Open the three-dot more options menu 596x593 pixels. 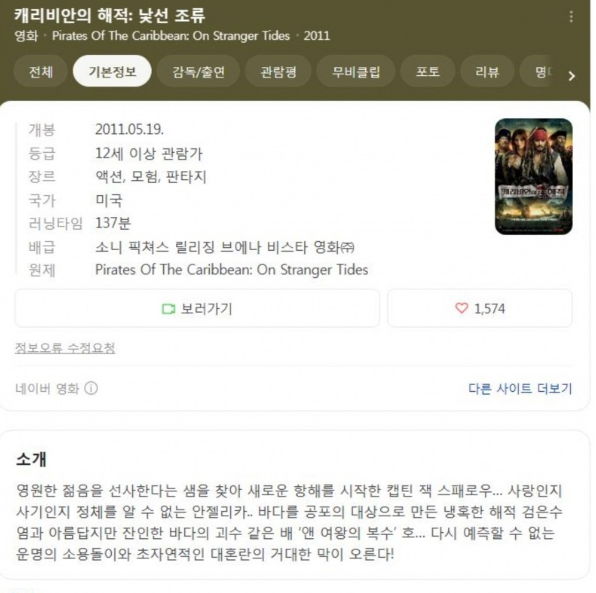coord(571,17)
